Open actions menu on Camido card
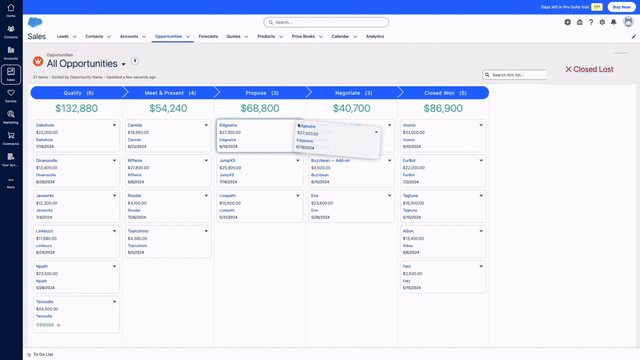Image resolution: width=640 pixels, height=360 pixels. (x=206, y=125)
